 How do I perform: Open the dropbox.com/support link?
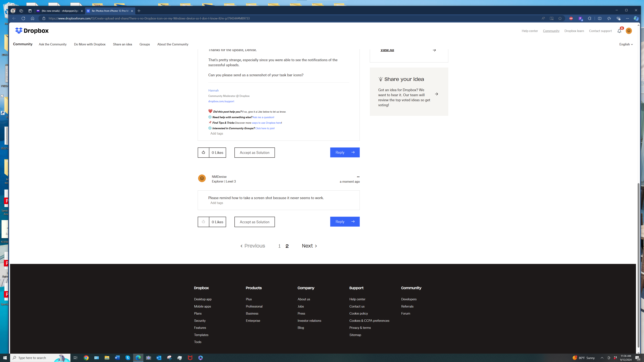(x=221, y=101)
